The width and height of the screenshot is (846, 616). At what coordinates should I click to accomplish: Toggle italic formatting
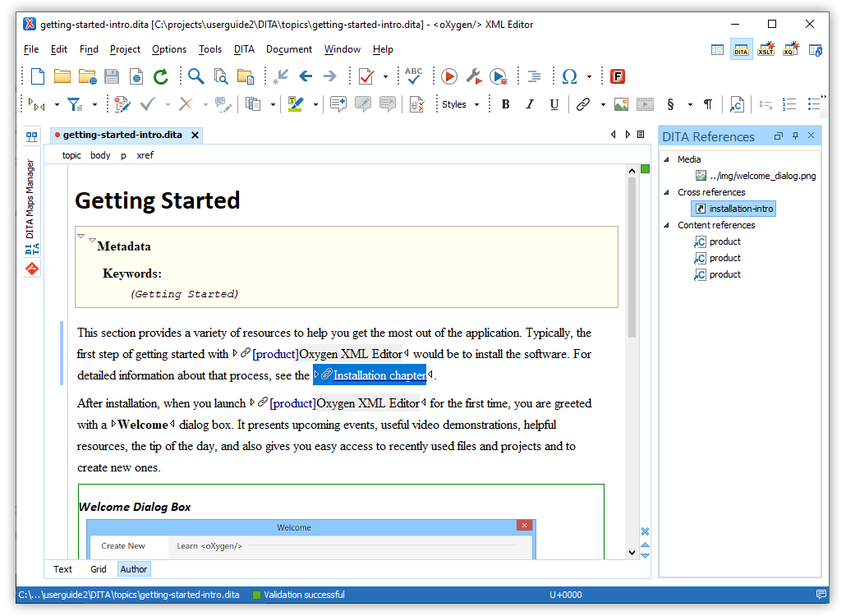click(530, 104)
